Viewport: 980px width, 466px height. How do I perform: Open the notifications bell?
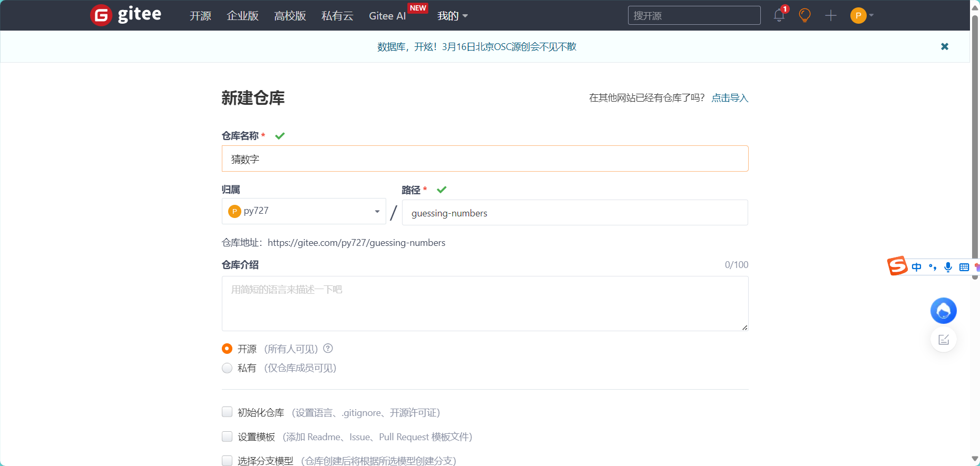coord(779,15)
